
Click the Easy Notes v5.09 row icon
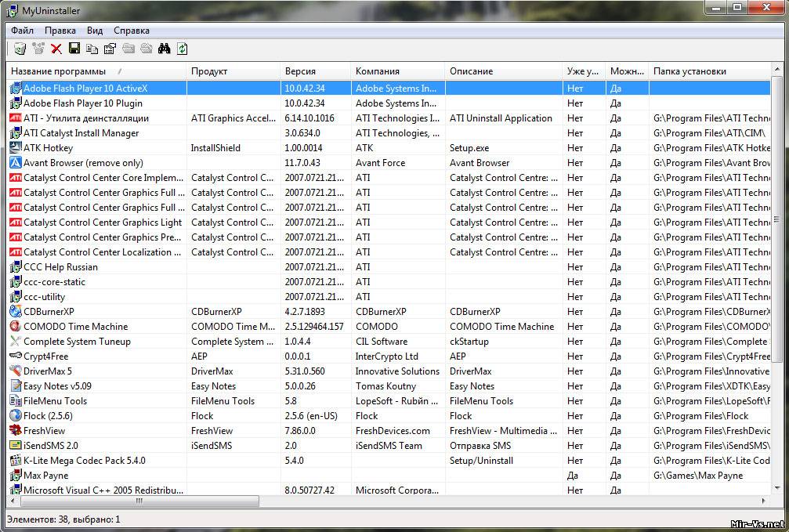16,386
